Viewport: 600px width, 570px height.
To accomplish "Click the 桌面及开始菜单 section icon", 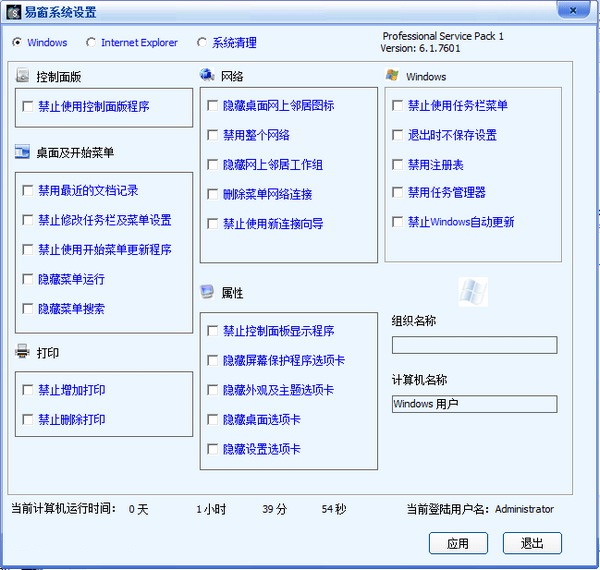I will point(22,152).
